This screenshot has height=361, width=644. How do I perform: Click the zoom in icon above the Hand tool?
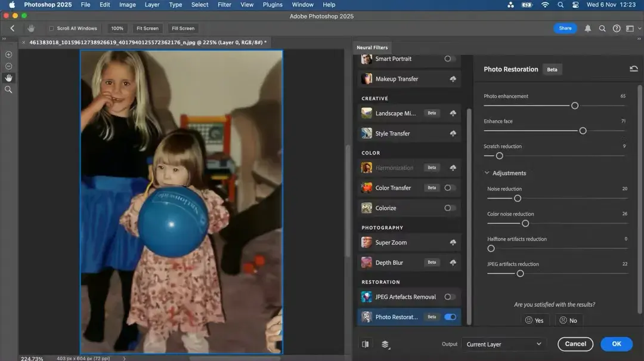[8, 54]
